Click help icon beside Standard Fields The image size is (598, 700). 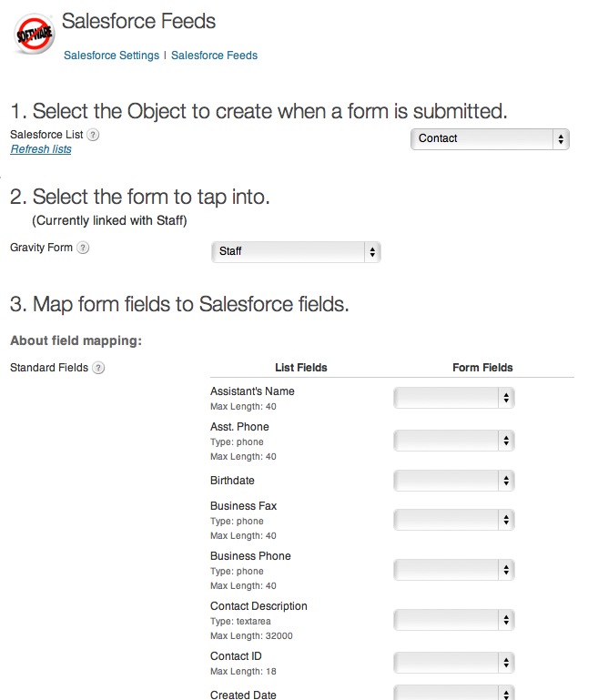pos(98,368)
